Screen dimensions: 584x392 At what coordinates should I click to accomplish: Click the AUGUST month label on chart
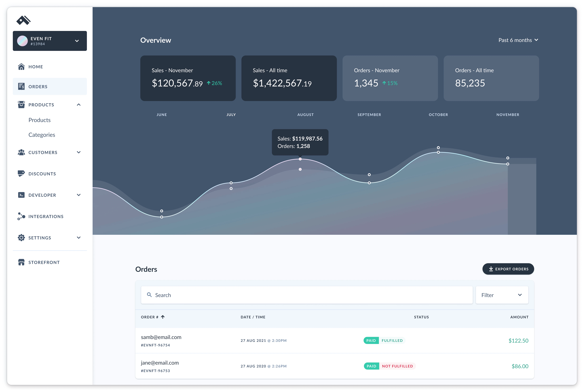tap(305, 115)
